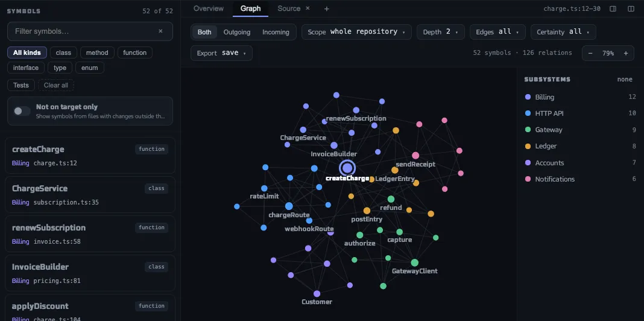The height and width of the screenshot is (321, 644).
Task: Switch to the Overview tab
Action: coord(209,8)
